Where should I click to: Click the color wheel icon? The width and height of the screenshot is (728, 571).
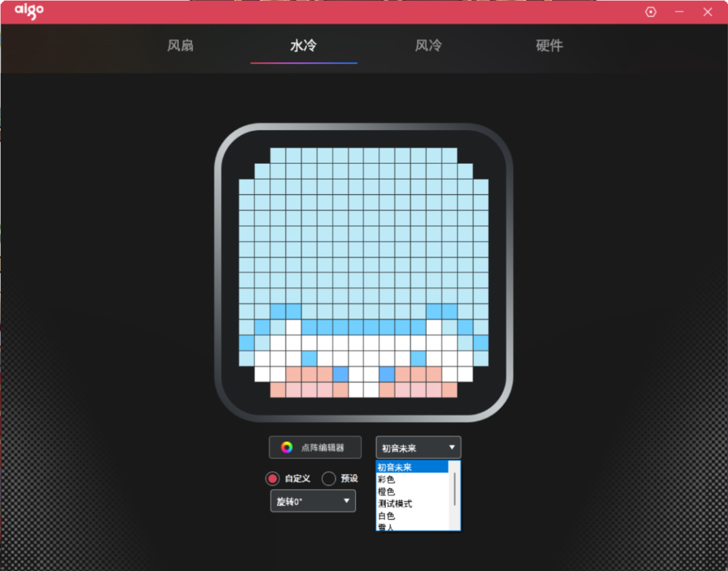click(x=286, y=448)
